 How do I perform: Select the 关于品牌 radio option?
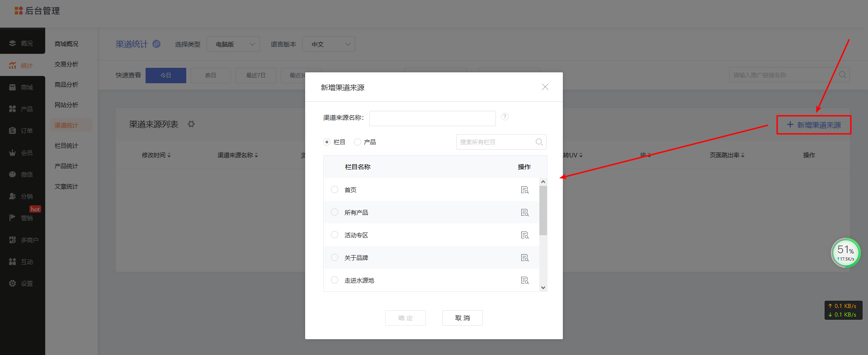pos(335,257)
